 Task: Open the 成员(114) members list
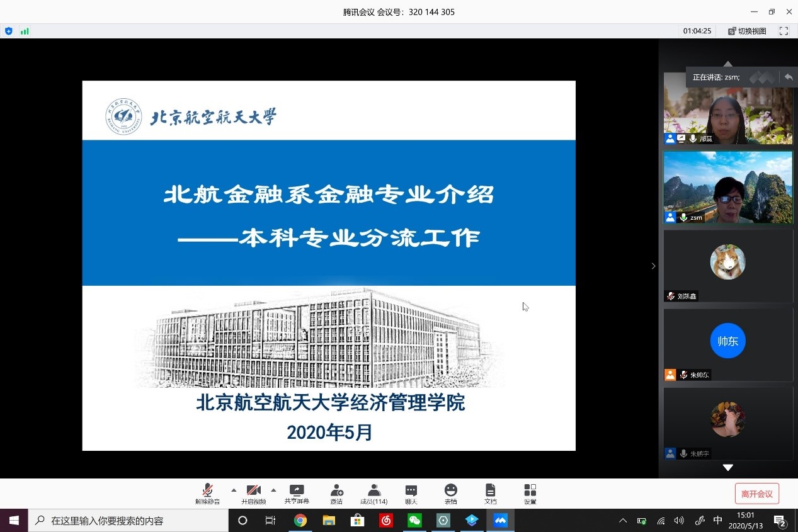coord(374,494)
